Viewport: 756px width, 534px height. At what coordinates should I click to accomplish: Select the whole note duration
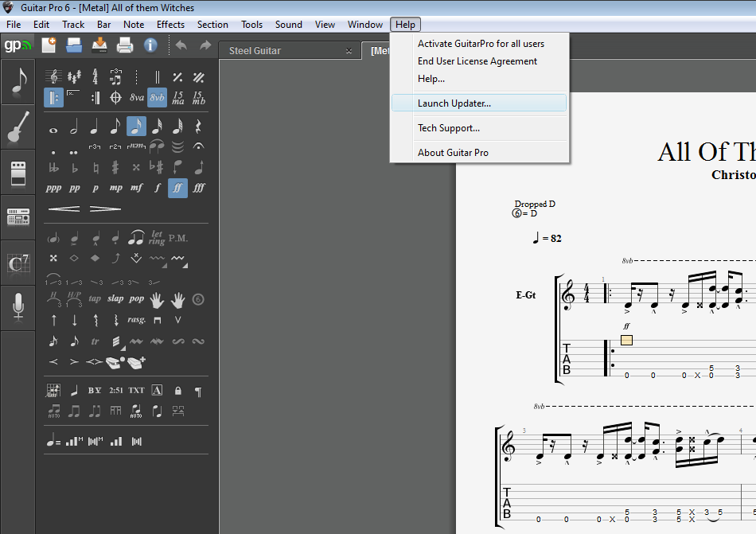pos(53,130)
